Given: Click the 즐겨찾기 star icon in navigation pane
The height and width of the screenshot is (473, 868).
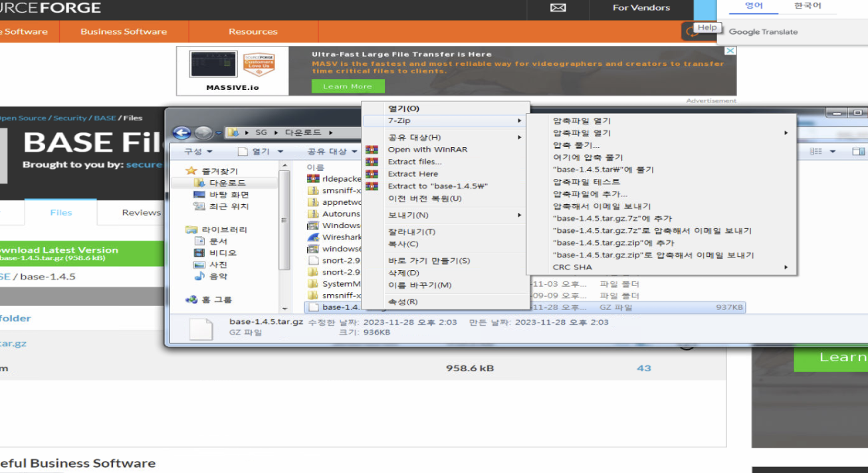Looking at the screenshot, I should [191, 170].
